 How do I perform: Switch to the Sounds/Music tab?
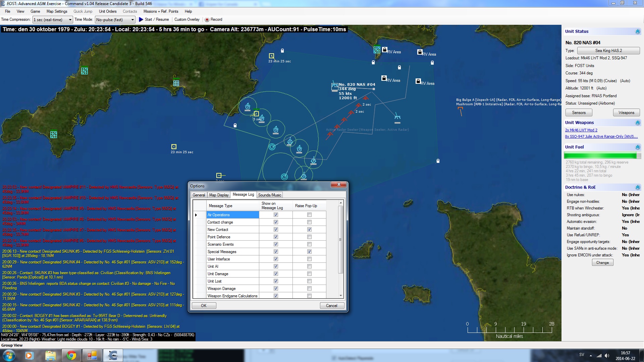tap(270, 195)
